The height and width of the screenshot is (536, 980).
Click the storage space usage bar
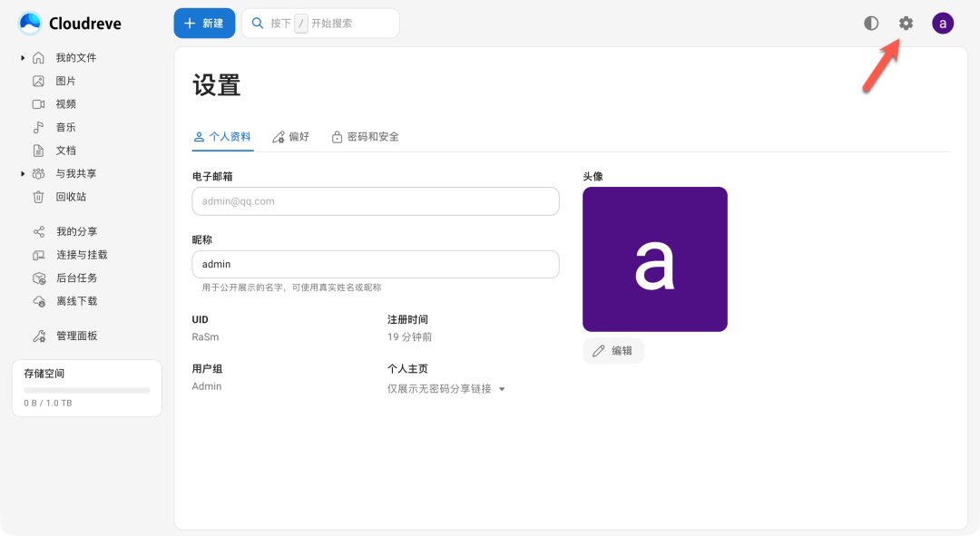pos(87,390)
